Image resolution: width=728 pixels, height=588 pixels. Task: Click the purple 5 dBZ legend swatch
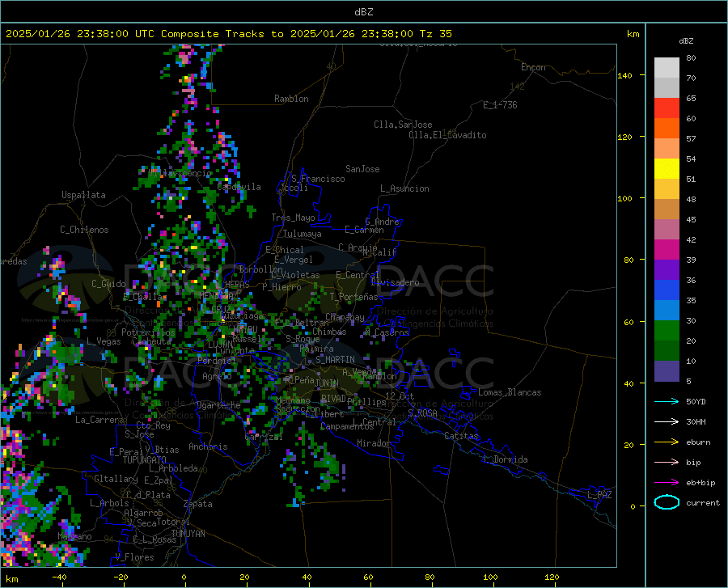tap(667, 371)
